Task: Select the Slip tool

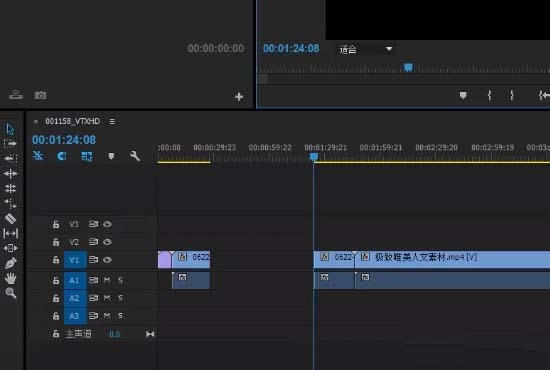Action: pos(11,233)
